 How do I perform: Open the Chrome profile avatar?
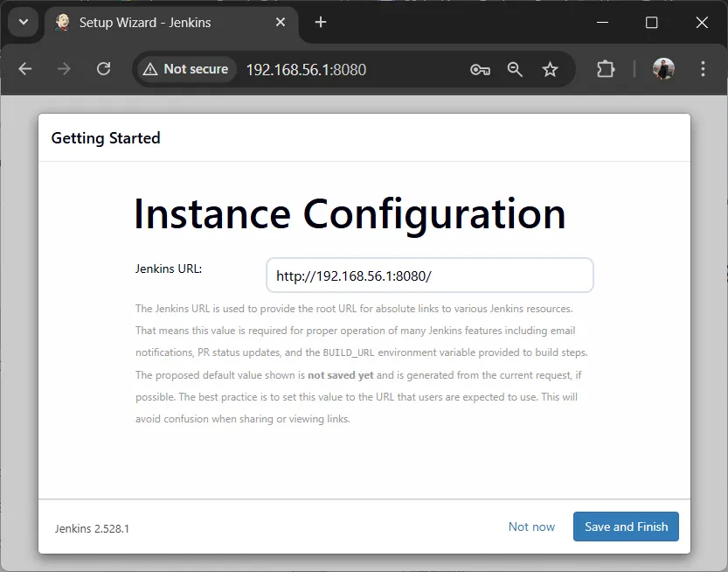(664, 69)
